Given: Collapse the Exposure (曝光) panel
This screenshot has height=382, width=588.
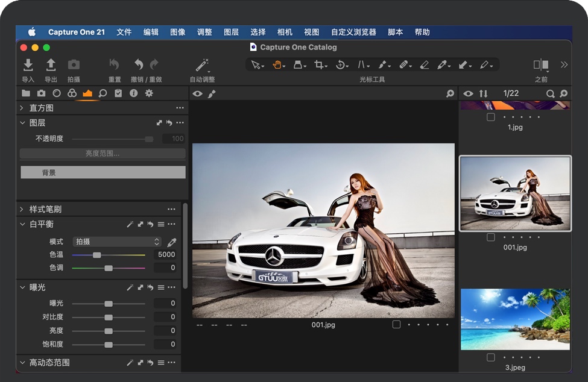Looking at the screenshot, I should pos(23,287).
